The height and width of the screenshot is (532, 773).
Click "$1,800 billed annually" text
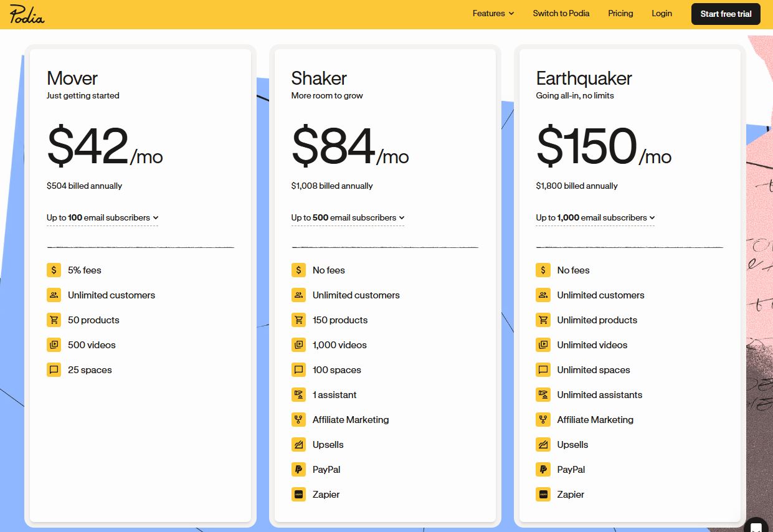tap(577, 186)
